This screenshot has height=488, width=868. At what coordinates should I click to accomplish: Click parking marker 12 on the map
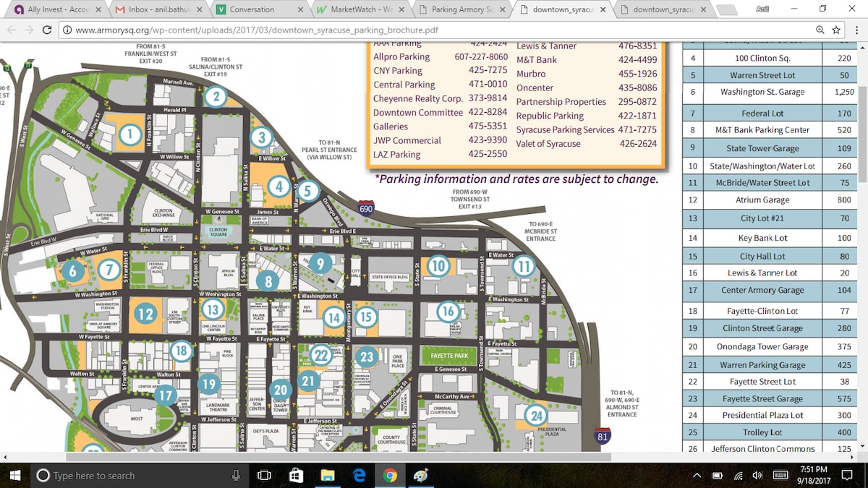click(146, 313)
